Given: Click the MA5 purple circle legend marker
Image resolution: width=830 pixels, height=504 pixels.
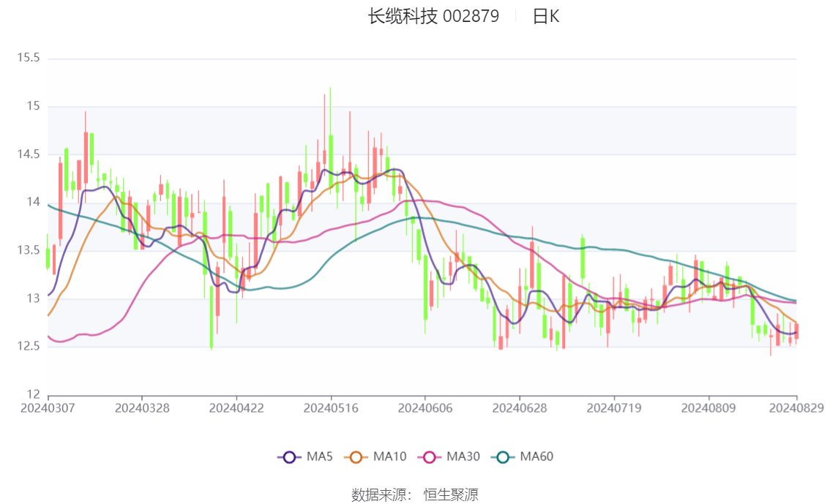Looking at the screenshot, I should [289, 457].
